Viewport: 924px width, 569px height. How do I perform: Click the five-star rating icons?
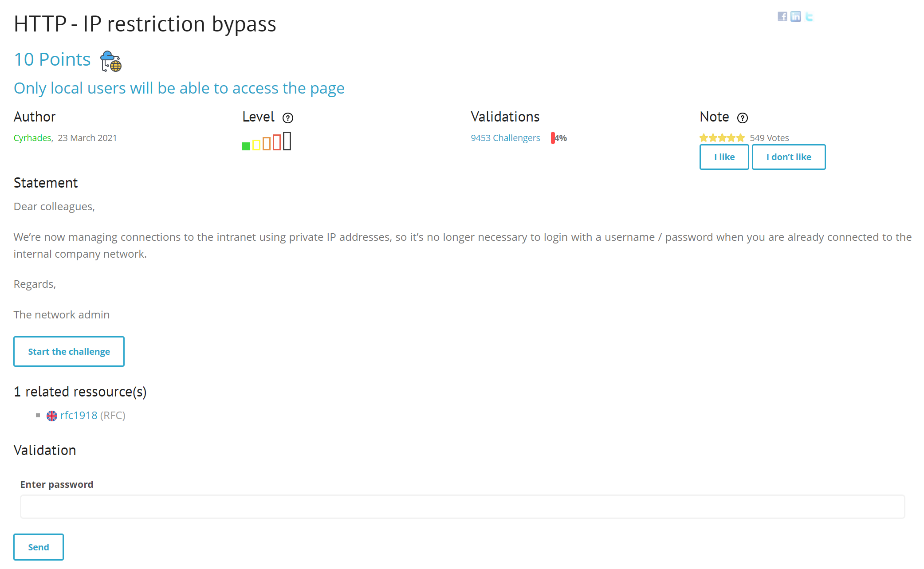click(722, 138)
